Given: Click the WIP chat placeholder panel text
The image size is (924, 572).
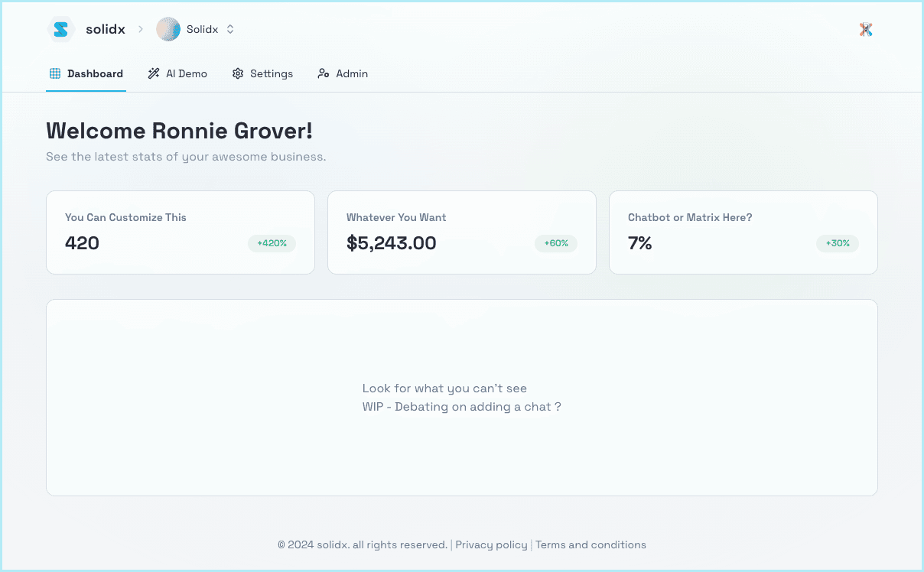Looking at the screenshot, I should pos(461,407).
